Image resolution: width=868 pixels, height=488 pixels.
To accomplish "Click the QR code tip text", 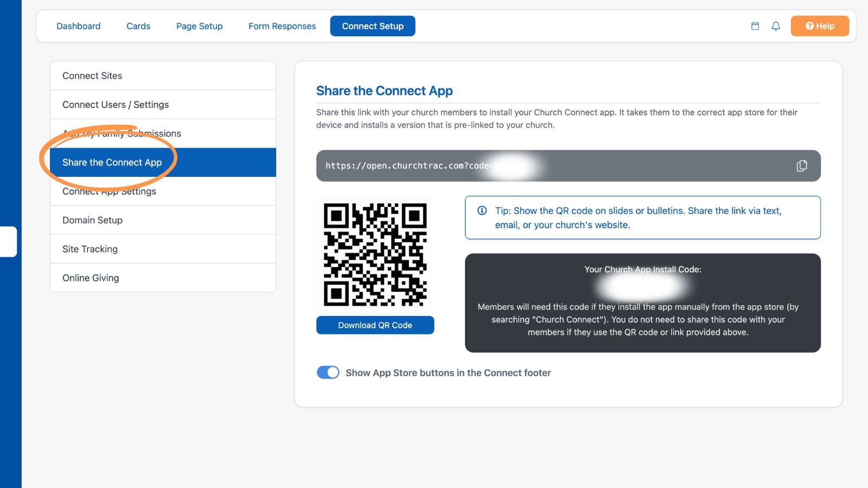I will pos(639,218).
